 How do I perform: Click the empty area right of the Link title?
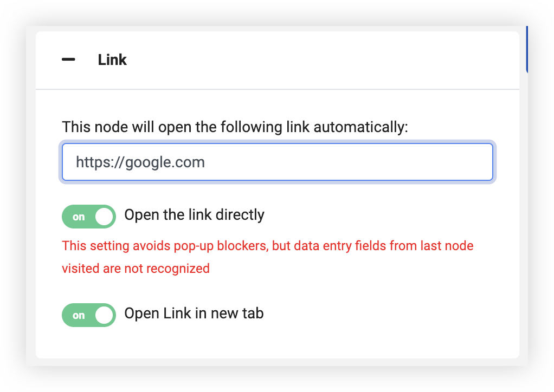click(x=325, y=60)
